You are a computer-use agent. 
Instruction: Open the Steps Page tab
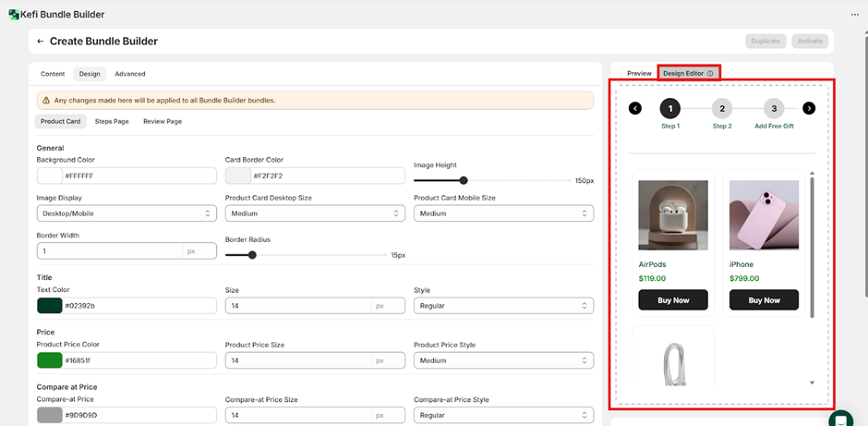pyautogui.click(x=112, y=121)
